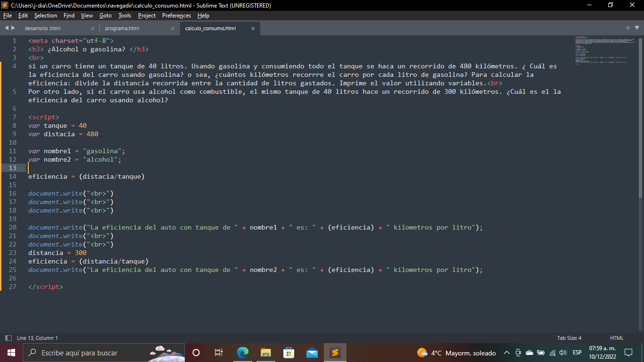Viewport: 644px width, 362px height.
Task: Open File Explorer from the taskbar
Action: [x=265, y=353]
